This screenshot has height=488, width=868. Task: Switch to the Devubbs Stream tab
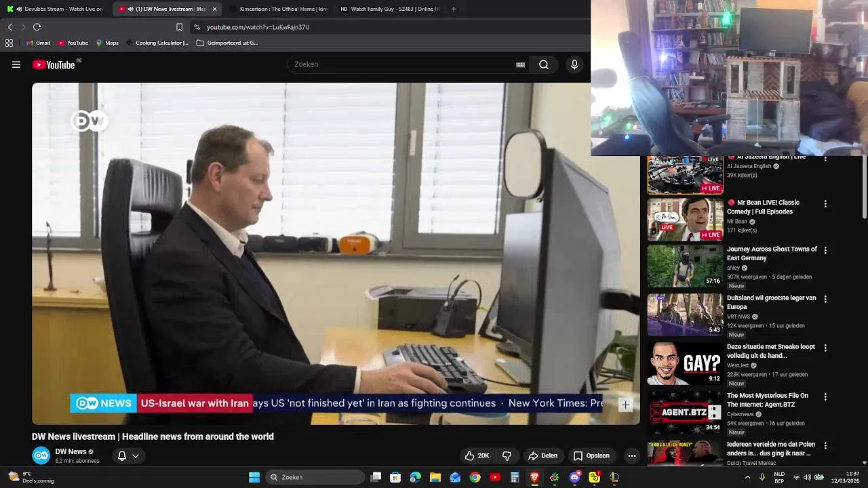pyautogui.click(x=57, y=9)
